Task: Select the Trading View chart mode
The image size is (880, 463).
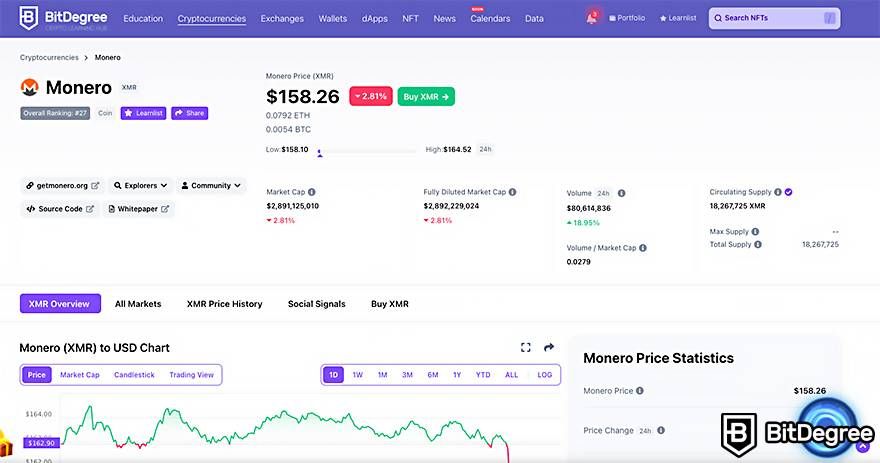Action: coord(191,375)
